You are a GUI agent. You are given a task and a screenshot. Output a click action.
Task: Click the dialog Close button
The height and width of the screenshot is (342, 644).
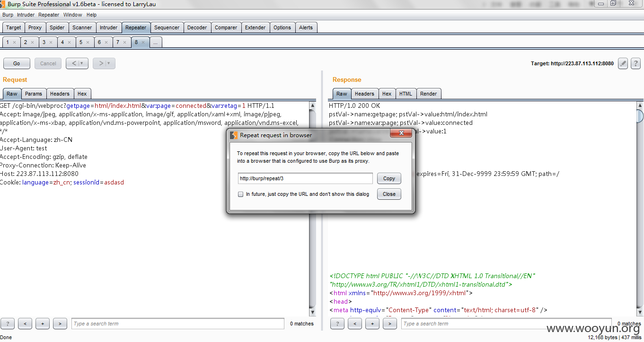(x=389, y=194)
